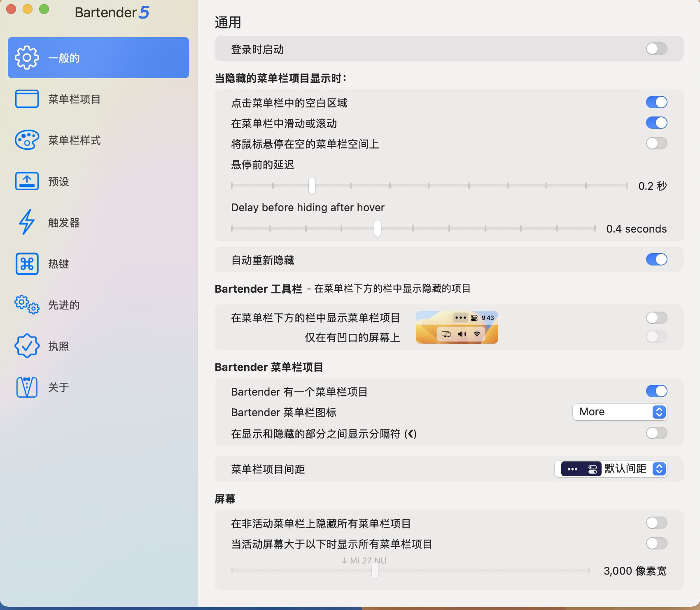Click the Mi 27 NU marker label
The width and height of the screenshot is (700, 610).
(364, 561)
